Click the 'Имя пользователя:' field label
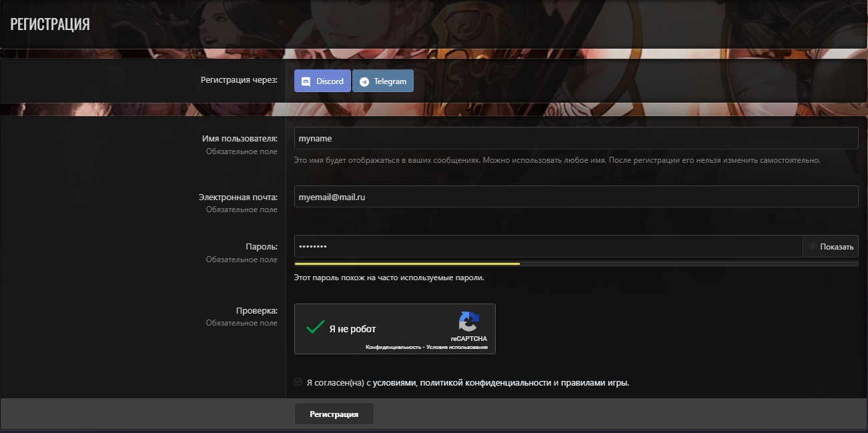868x433 pixels. 239,139
